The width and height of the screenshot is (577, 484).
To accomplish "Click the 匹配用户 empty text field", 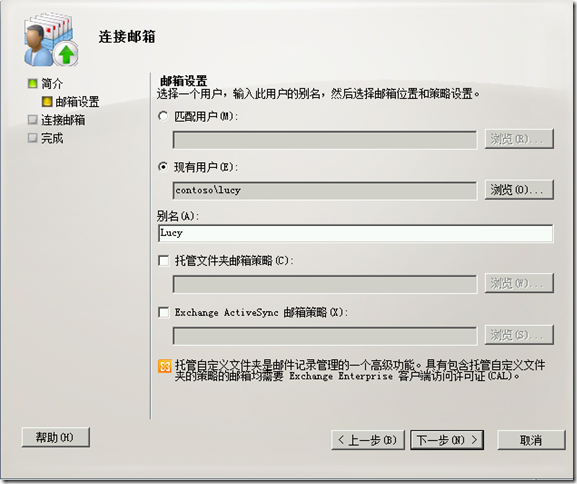I will (325, 140).
